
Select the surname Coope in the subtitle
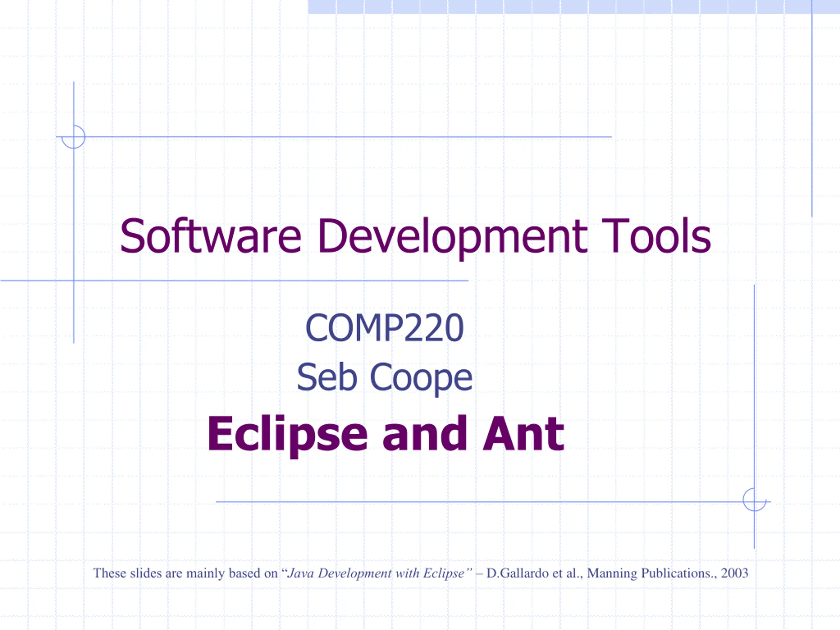click(421, 378)
